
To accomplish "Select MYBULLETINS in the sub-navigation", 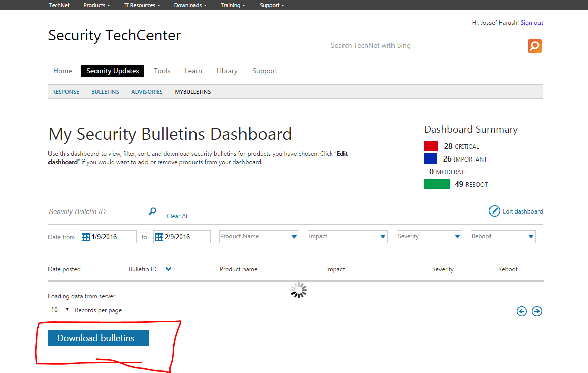I will point(193,92).
